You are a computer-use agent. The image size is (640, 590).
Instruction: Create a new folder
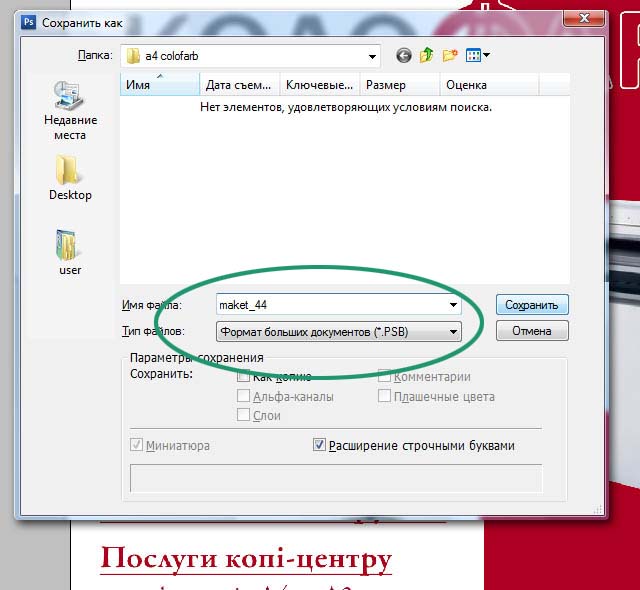(x=450, y=55)
